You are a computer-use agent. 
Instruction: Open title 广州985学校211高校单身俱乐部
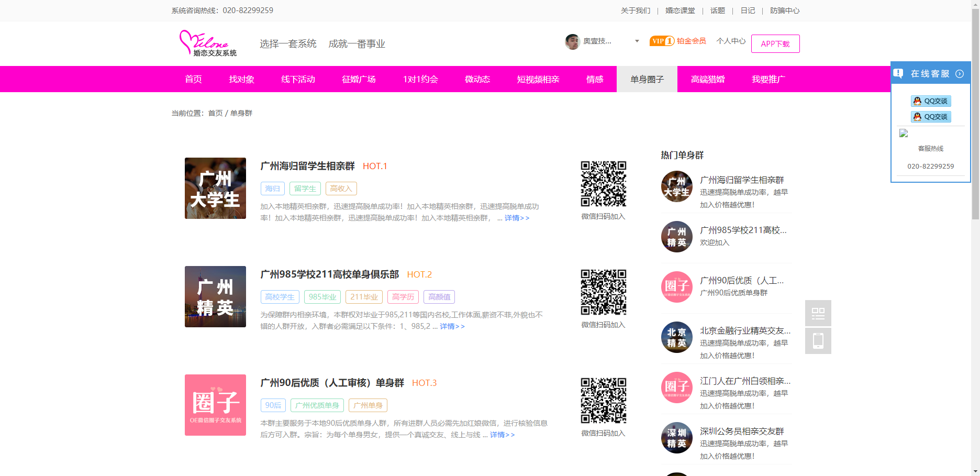coord(329,274)
